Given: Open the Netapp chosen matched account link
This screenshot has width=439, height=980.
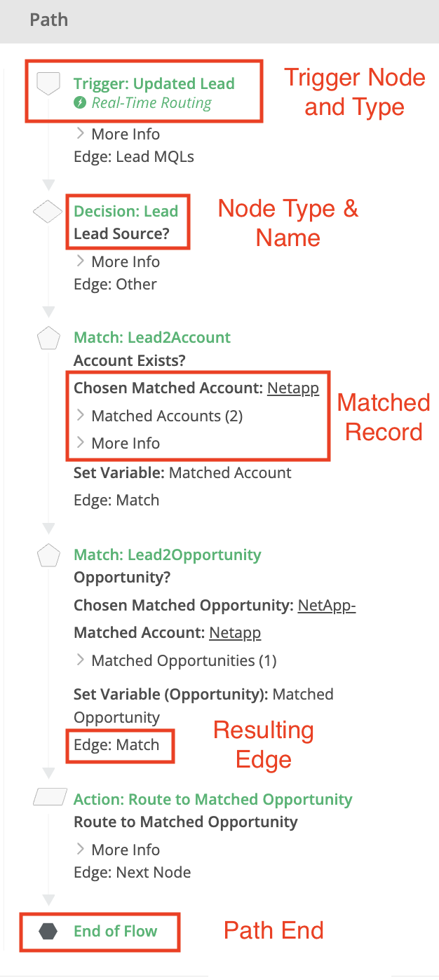Looking at the screenshot, I should point(293,388).
